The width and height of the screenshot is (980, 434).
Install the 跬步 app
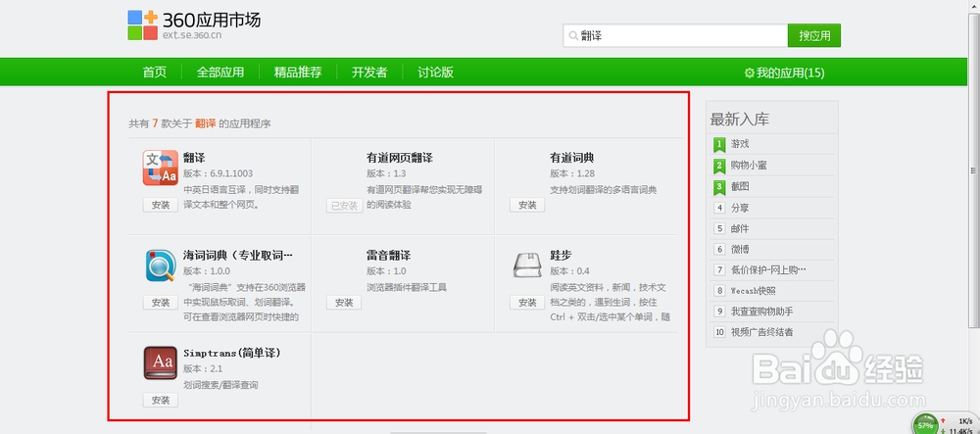point(527,303)
